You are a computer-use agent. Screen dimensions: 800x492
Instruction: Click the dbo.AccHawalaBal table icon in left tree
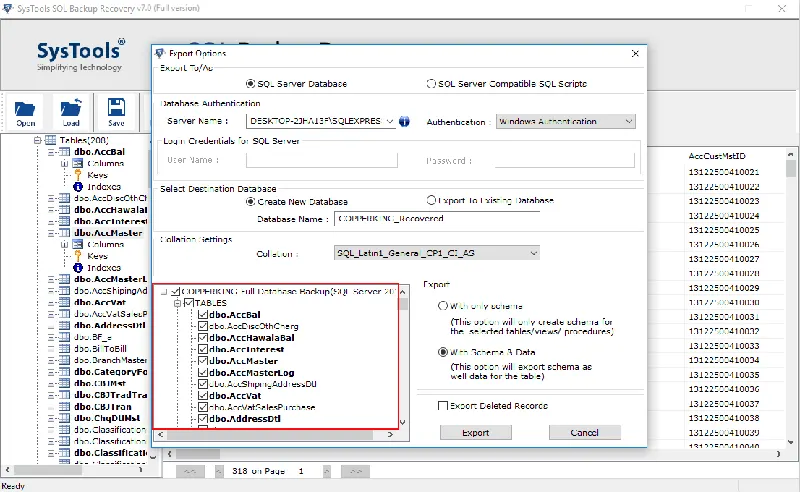[64, 210]
